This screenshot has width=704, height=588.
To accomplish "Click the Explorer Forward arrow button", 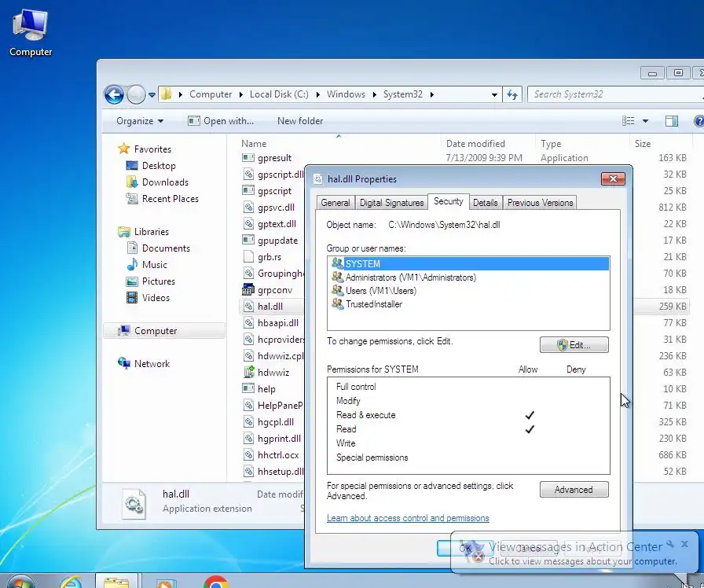I will pos(136,94).
